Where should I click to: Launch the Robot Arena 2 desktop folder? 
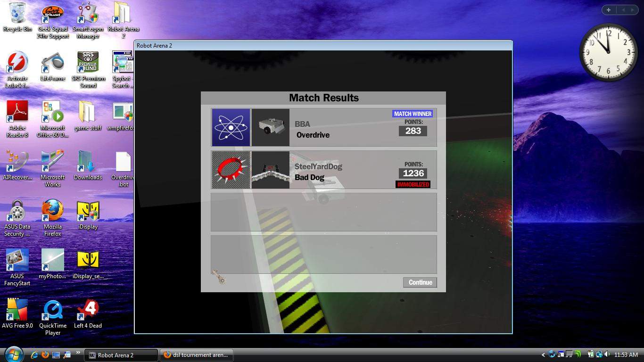[x=123, y=14]
